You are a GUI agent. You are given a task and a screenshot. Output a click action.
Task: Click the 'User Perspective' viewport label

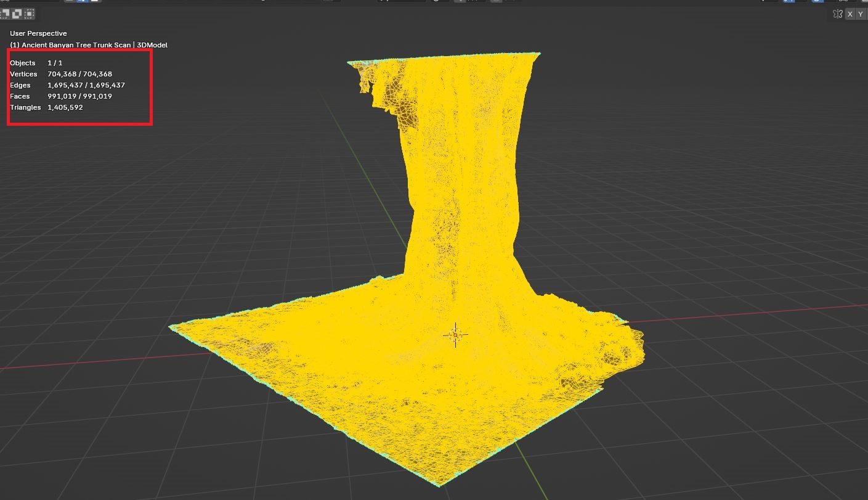(x=38, y=33)
